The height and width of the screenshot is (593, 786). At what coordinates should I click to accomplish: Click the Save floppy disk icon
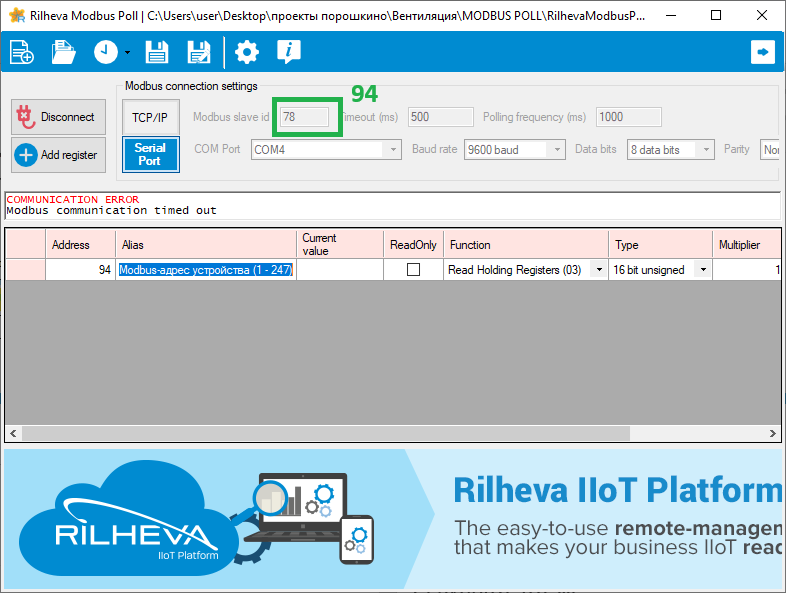[157, 53]
